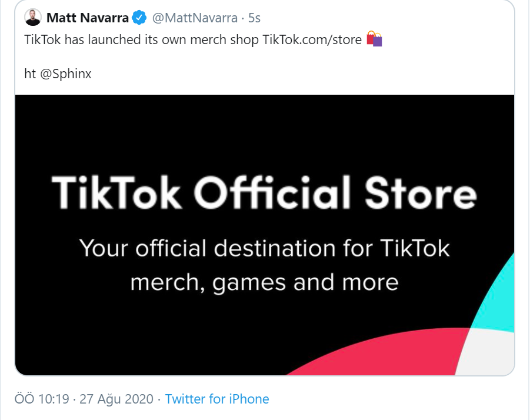Click the "Your official destination for TikTok" line
The width and height of the screenshot is (530, 420).
click(x=264, y=248)
